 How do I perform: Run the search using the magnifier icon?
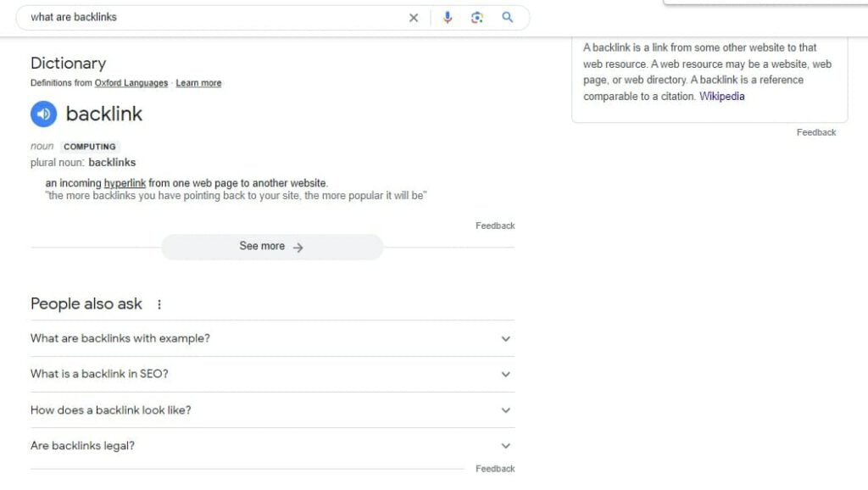pos(507,17)
